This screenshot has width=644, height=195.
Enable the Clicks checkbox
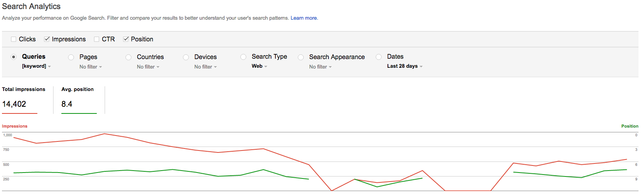14,39
